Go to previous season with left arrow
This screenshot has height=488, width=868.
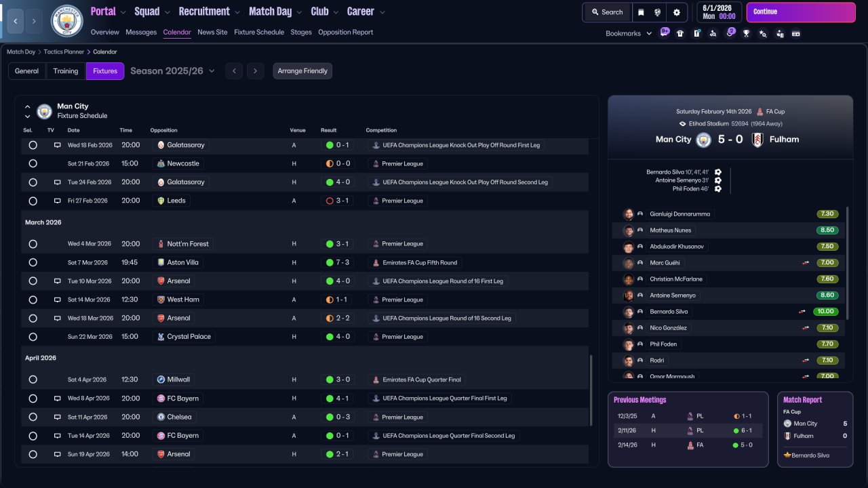click(x=234, y=71)
